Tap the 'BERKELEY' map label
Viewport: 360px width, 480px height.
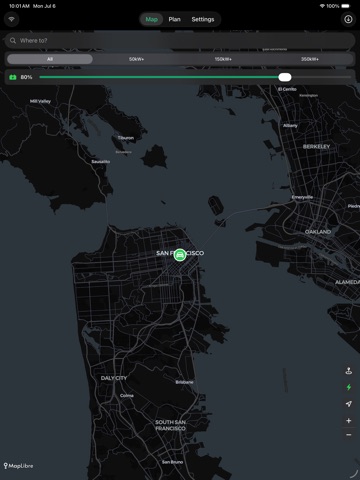tap(316, 147)
